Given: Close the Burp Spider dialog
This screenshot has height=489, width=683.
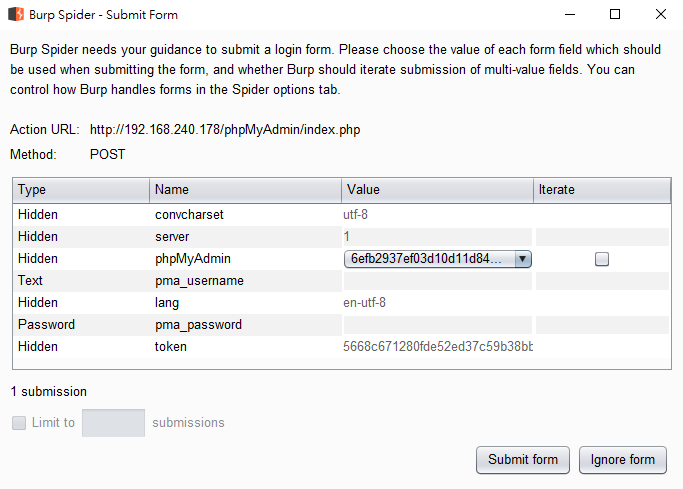Looking at the screenshot, I should 661,15.
